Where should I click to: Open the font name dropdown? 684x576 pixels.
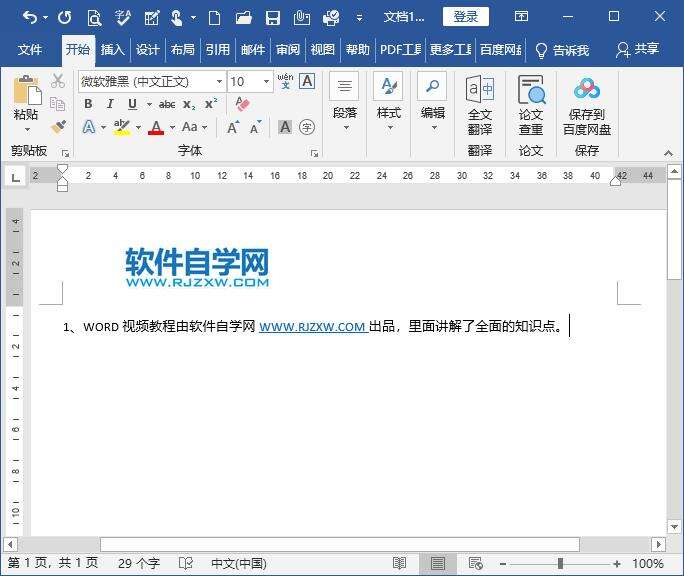pos(219,82)
